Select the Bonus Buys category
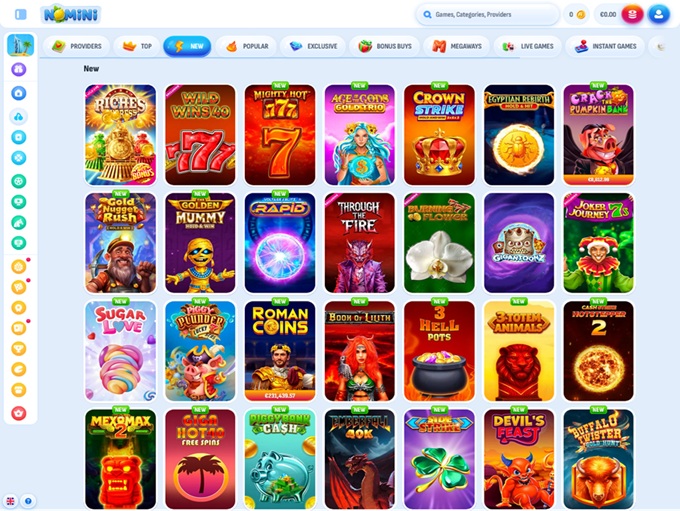The height and width of the screenshot is (511, 680). (385, 46)
